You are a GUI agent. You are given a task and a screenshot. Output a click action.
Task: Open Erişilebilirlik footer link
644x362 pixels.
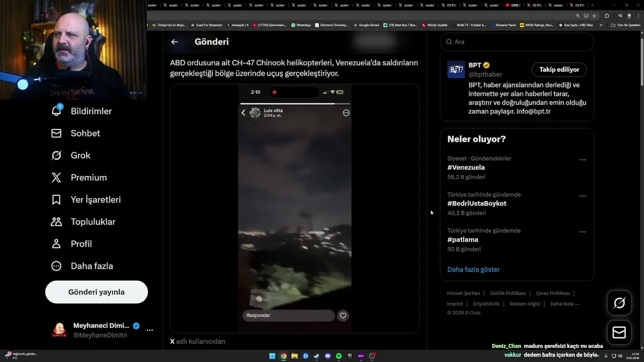486,304
